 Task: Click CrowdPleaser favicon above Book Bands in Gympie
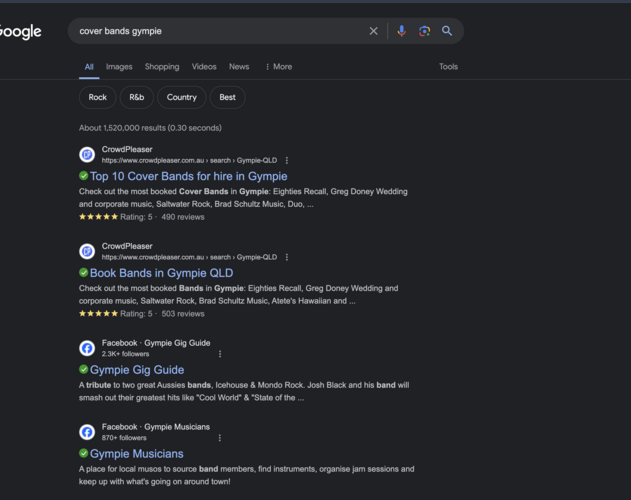tap(87, 252)
